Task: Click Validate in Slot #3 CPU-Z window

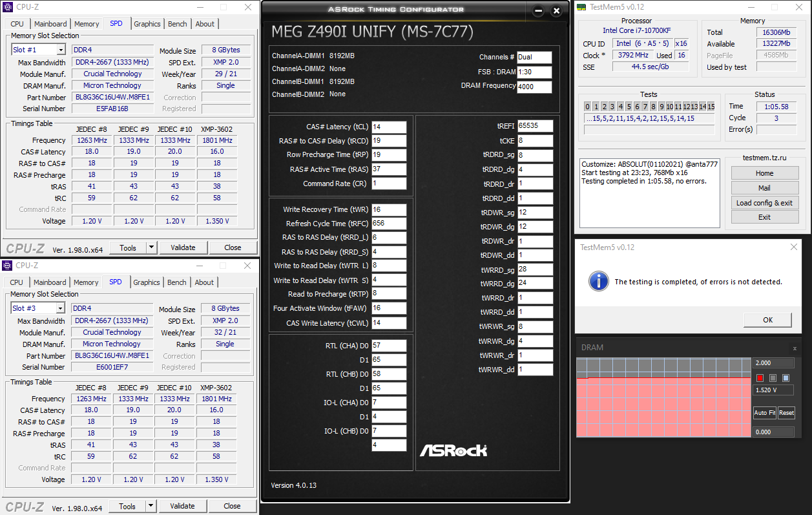Action: (x=182, y=506)
